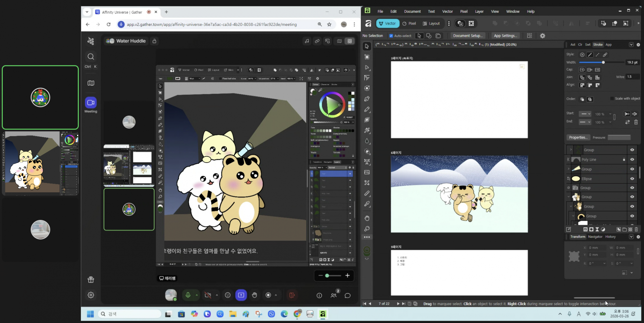
Task: Swap the stroke start and end arrowheads
Action: click(x=627, y=122)
